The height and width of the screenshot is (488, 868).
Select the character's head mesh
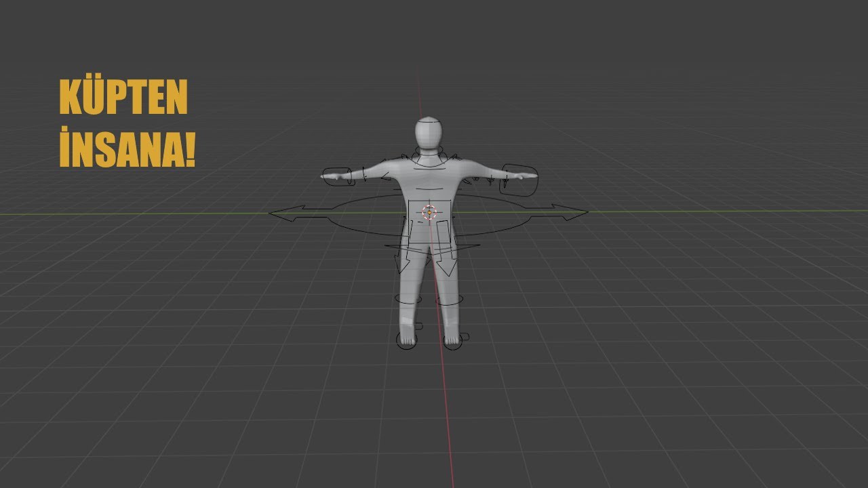[429, 134]
